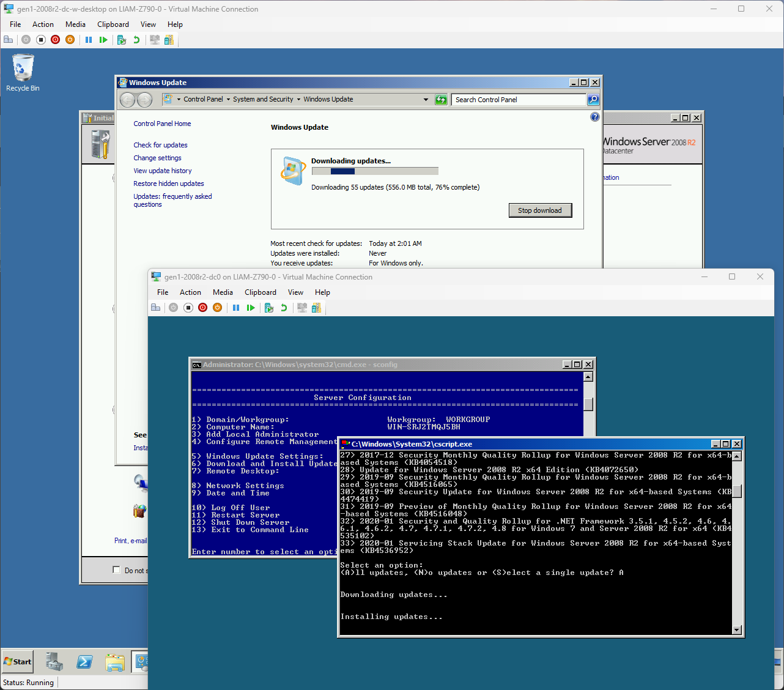
Task: Open Windows Update help question-mark icon
Action: coord(595,117)
